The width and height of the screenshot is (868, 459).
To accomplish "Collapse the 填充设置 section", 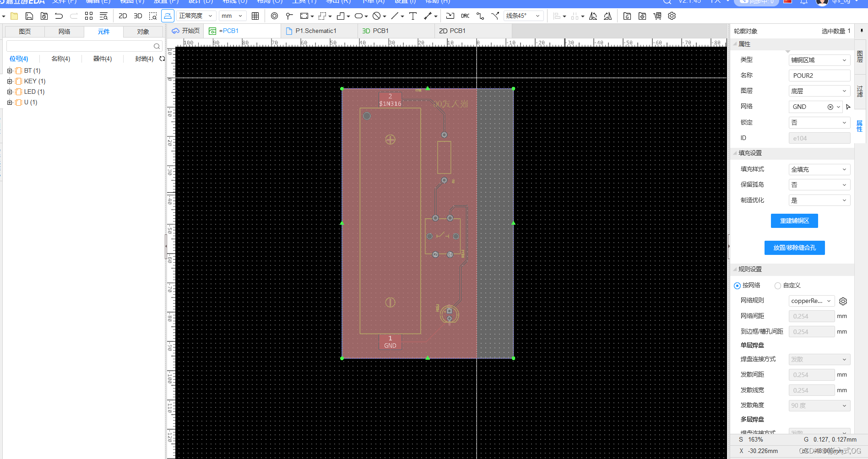I will [736, 153].
